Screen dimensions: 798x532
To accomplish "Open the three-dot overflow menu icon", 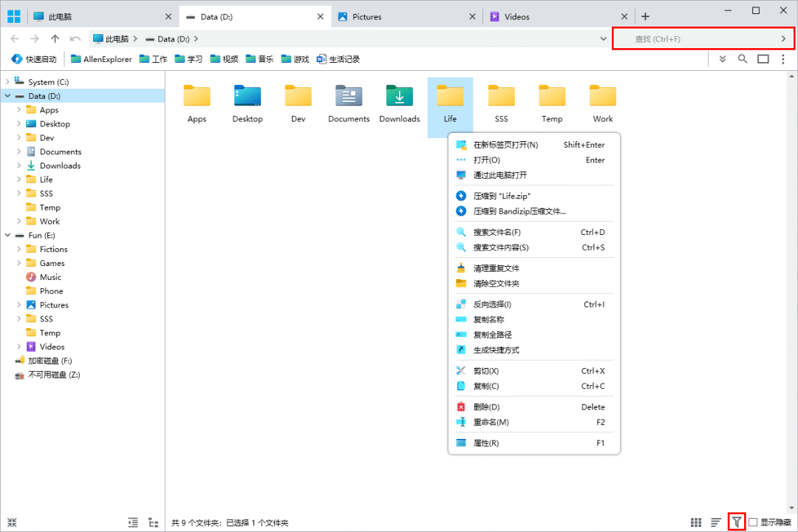I will pyautogui.click(x=782, y=59).
